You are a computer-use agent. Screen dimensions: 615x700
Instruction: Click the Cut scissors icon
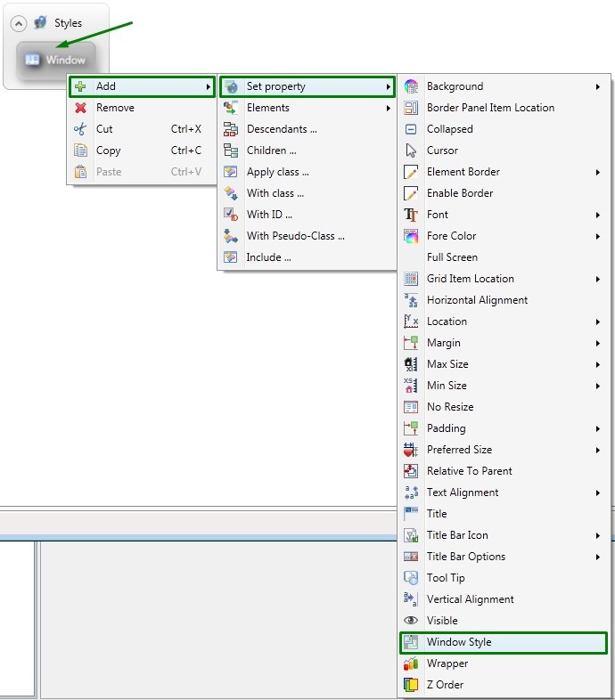(80, 129)
